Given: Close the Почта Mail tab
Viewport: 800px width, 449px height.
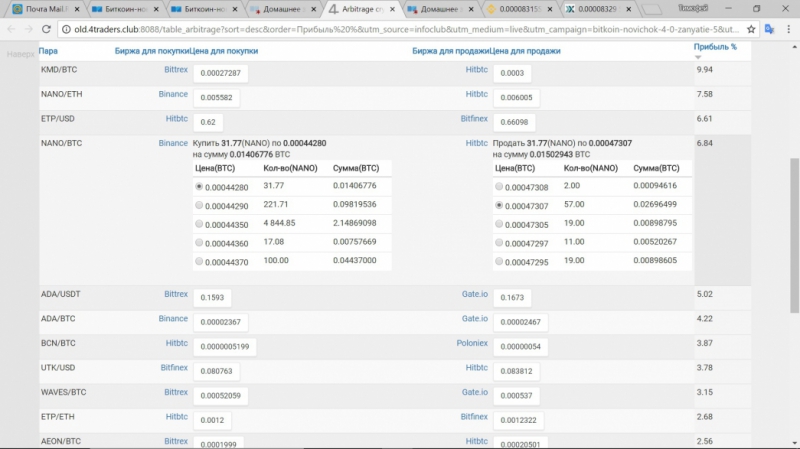Looking at the screenshot, I should (77, 9).
